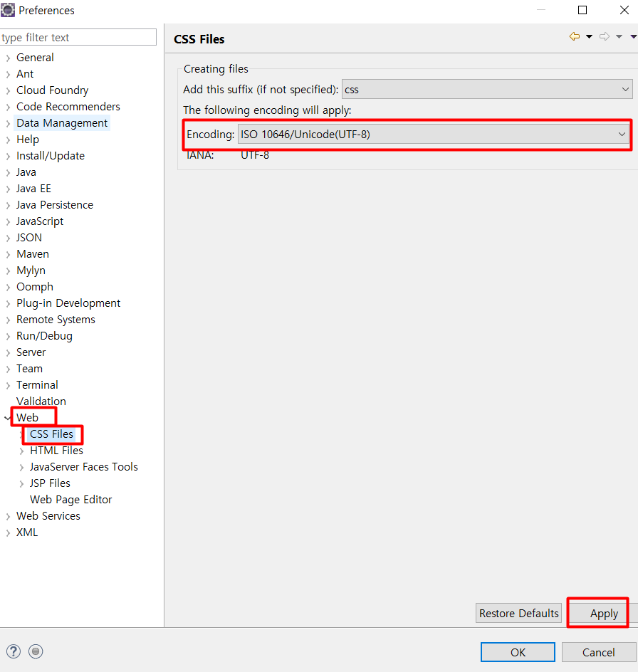Select Web Page Editor item

(70, 500)
